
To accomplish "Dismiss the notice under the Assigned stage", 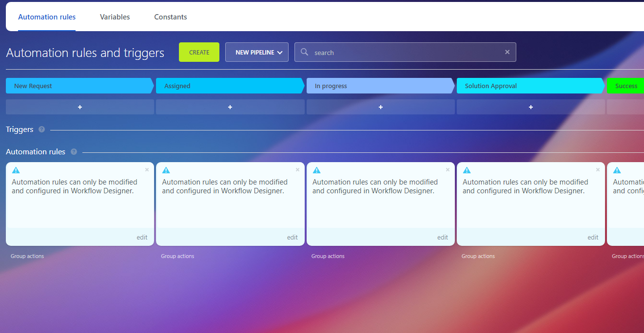I will tap(297, 170).
